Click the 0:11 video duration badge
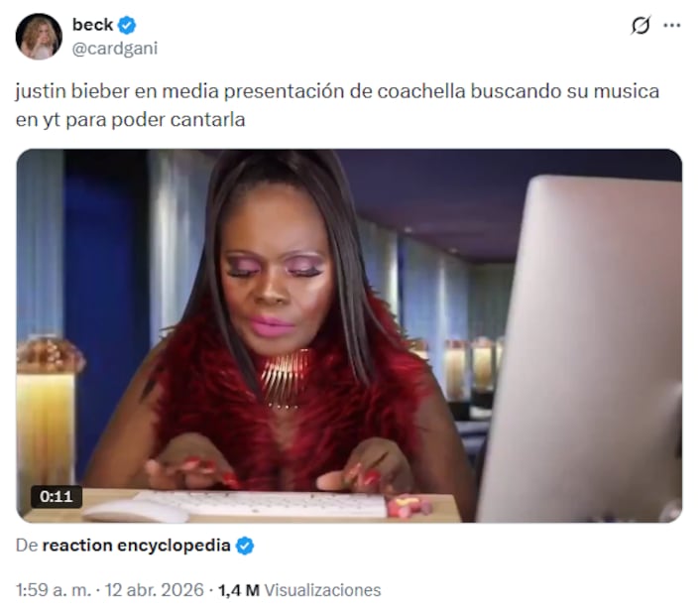Viewport: 700px width, 615px height. click(57, 496)
